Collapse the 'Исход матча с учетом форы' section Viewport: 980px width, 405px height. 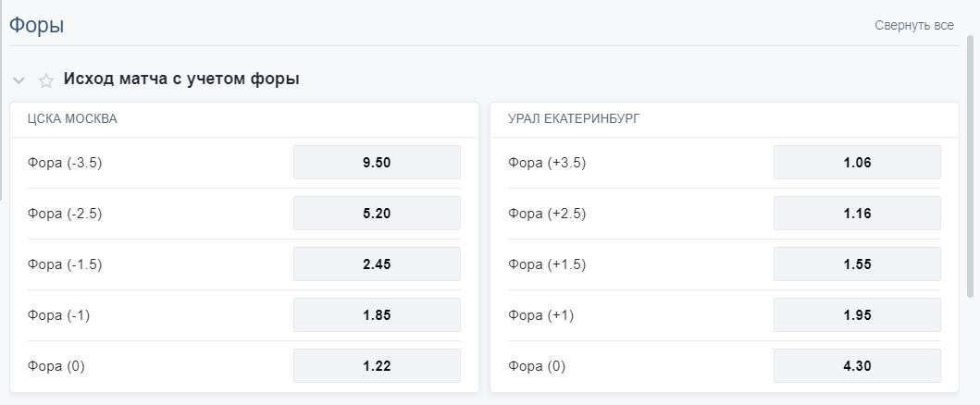(x=19, y=80)
